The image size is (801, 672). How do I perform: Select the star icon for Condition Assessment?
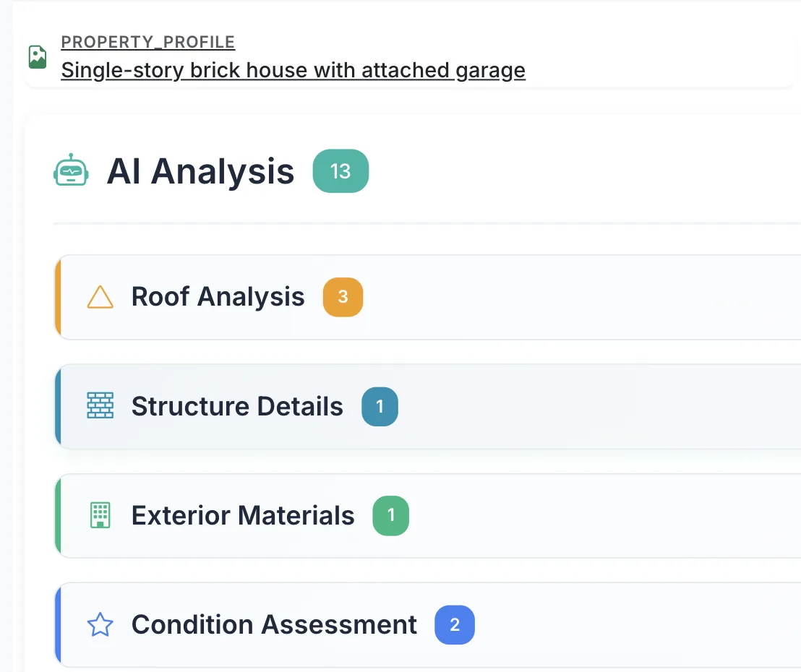pos(100,624)
